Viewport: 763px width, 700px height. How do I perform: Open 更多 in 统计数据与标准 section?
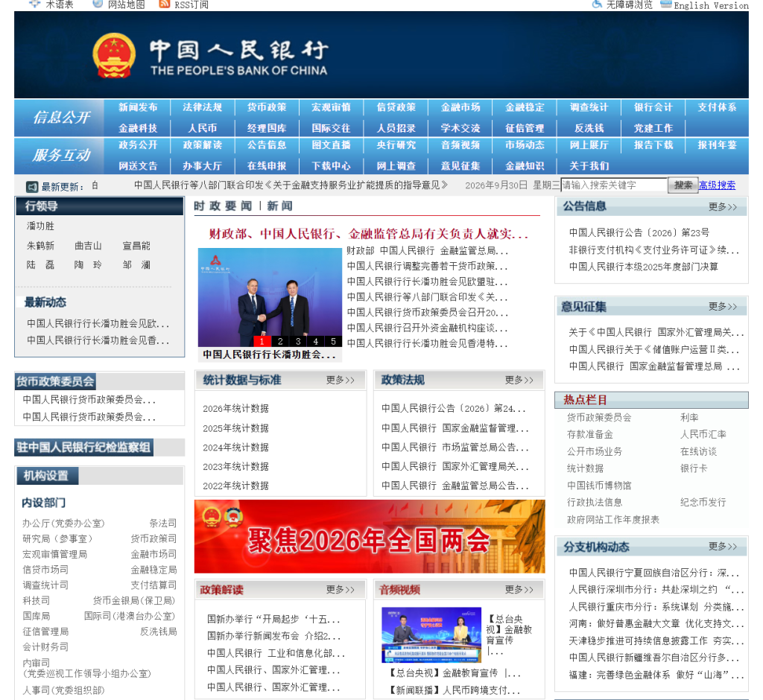point(340,380)
